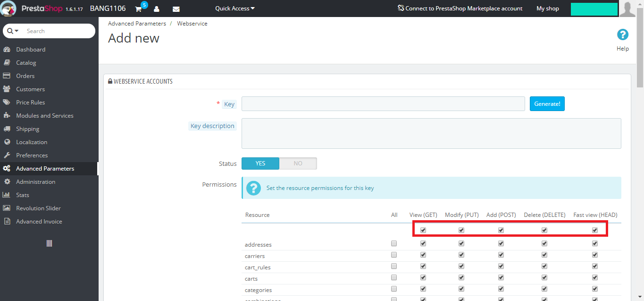The width and height of the screenshot is (644, 301).
Task: Click the employee avatar icon
Action: [627, 9]
